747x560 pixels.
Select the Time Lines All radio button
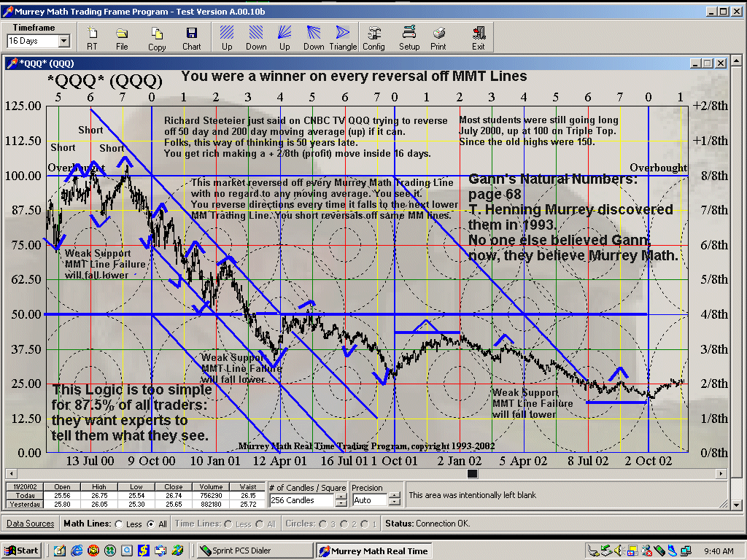[260, 524]
